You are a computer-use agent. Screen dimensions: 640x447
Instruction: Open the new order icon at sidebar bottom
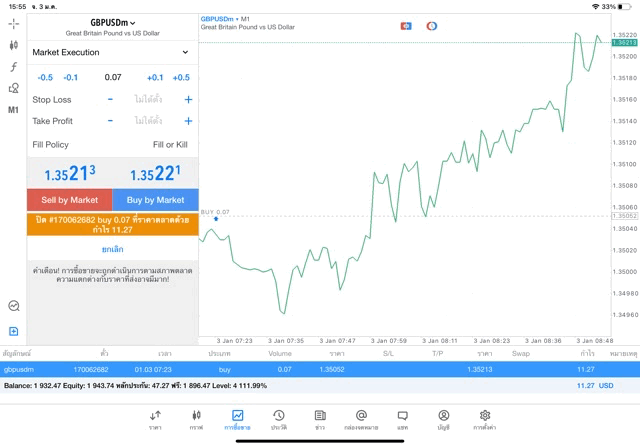coord(13,331)
